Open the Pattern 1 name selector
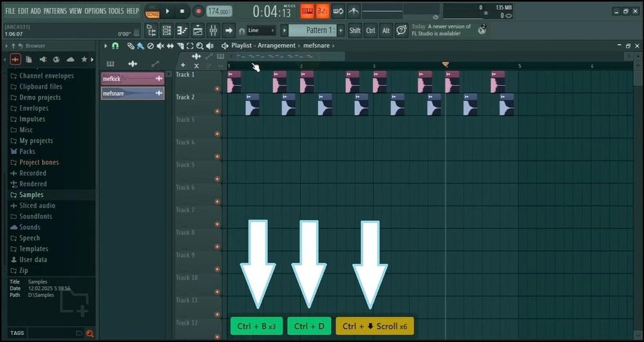The width and height of the screenshot is (644, 342). pyautogui.click(x=312, y=30)
